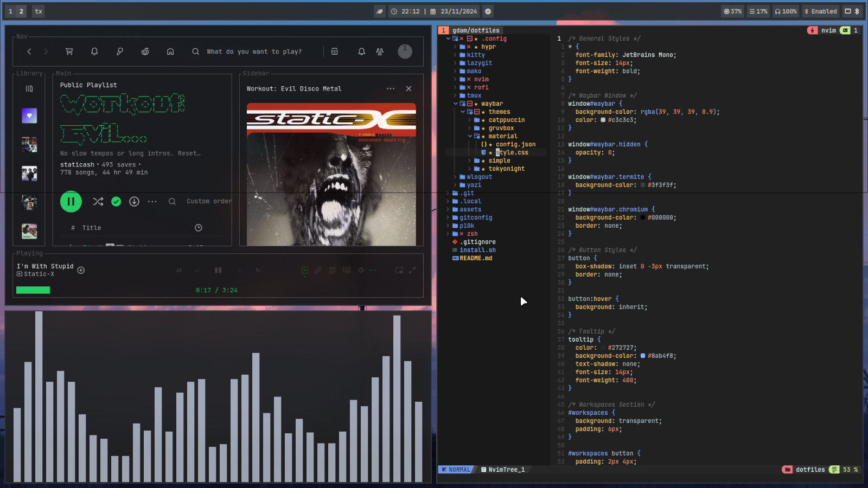Toggle the Now Playing view button
Screen dimensions: 868x488
(x=305, y=270)
